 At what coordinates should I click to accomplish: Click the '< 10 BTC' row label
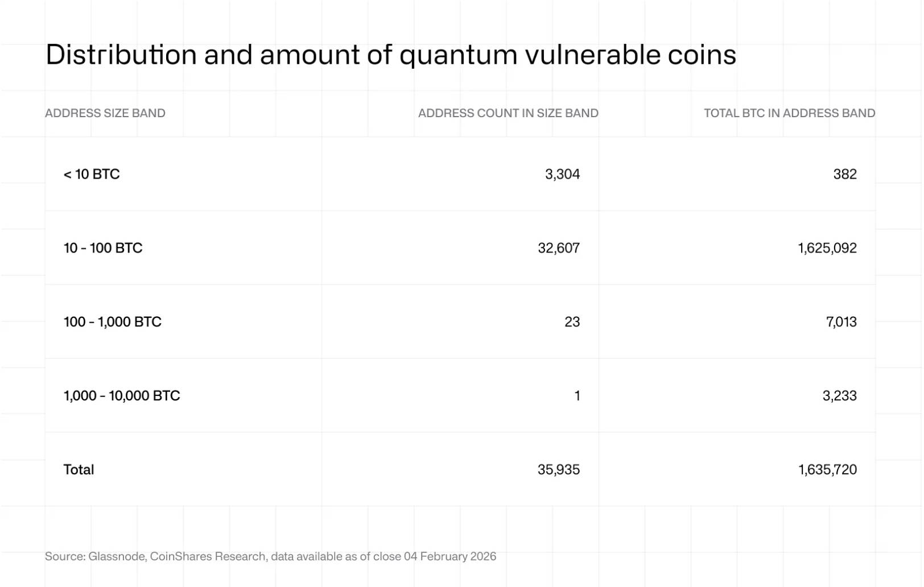(92, 174)
